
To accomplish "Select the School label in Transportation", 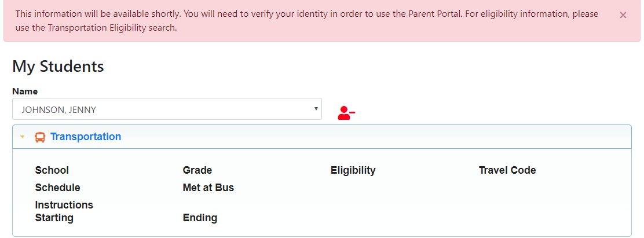I will click(x=52, y=170).
